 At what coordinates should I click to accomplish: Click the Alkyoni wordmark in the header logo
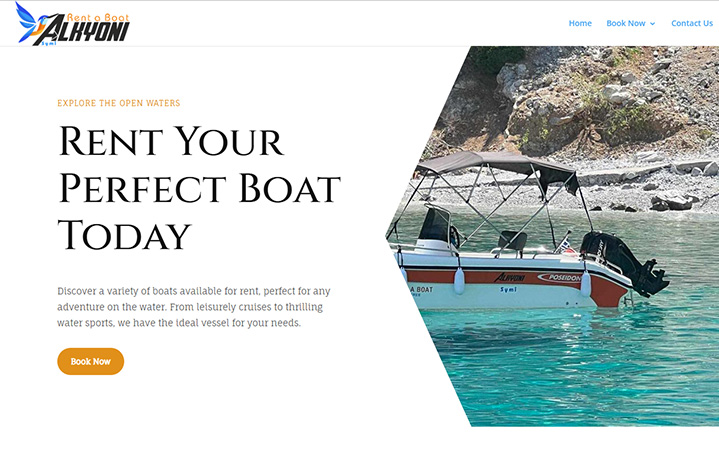pos(93,33)
